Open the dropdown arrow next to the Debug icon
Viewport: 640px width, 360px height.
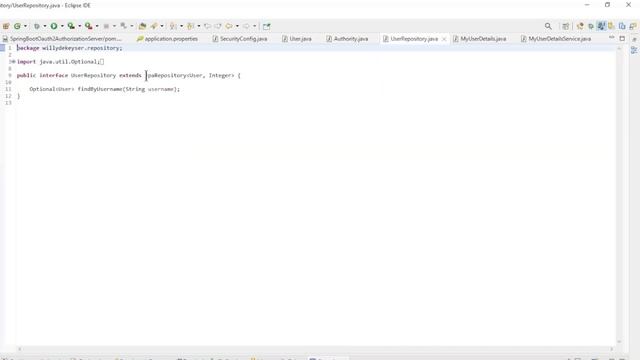click(44, 26)
